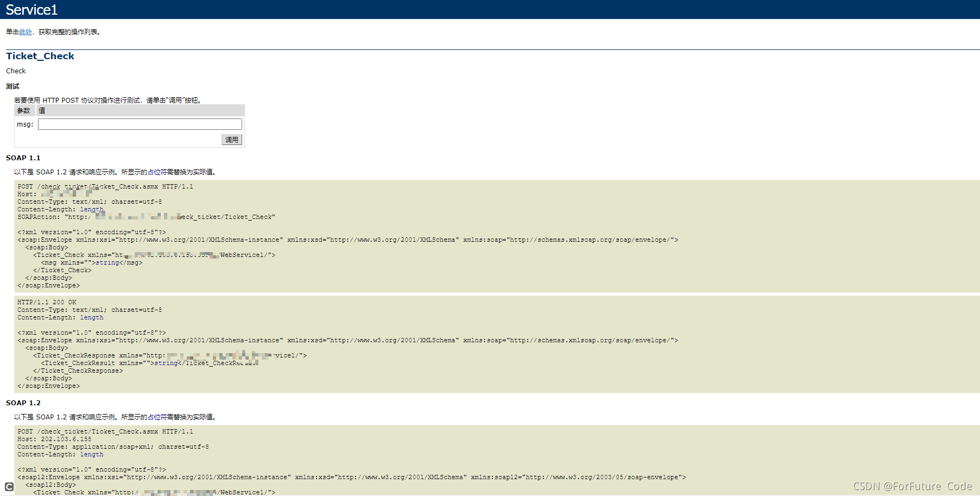Image resolution: width=980 pixels, height=496 pixels.
Task: Click the CSDN @ForFuture Code watermark
Action: pyautogui.click(x=911, y=486)
